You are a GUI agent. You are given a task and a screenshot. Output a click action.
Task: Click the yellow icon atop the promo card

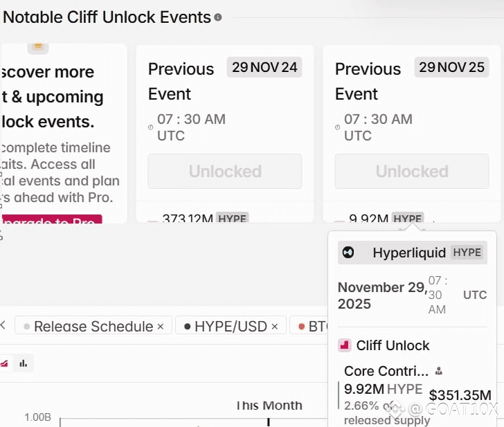38,47
